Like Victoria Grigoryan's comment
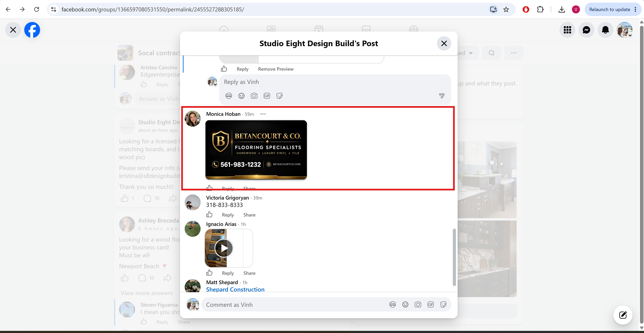The height and width of the screenshot is (333, 644). tap(209, 215)
